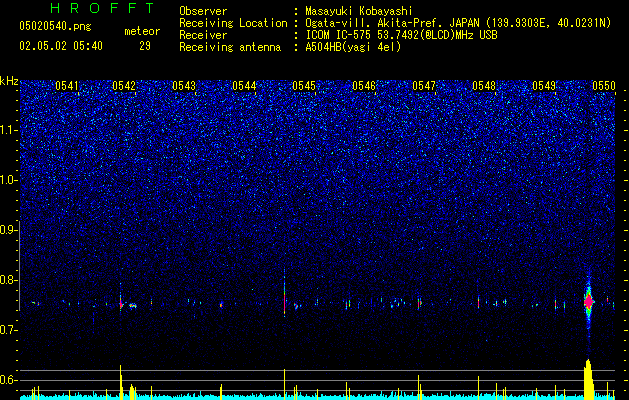
Task: Click the 0.6 frequency axis label
Action: click(x=9, y=380)
